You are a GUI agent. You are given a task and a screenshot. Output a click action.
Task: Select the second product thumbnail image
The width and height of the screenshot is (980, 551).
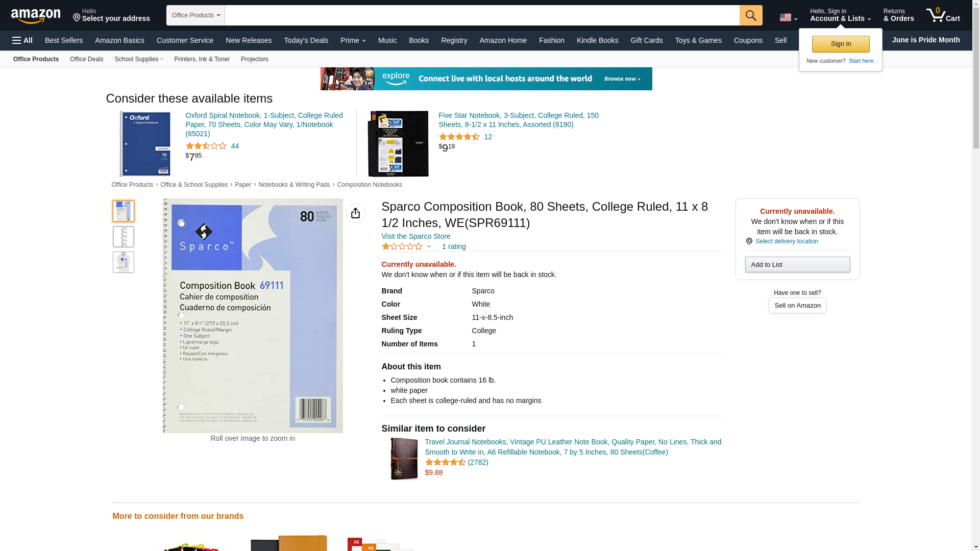123,237
